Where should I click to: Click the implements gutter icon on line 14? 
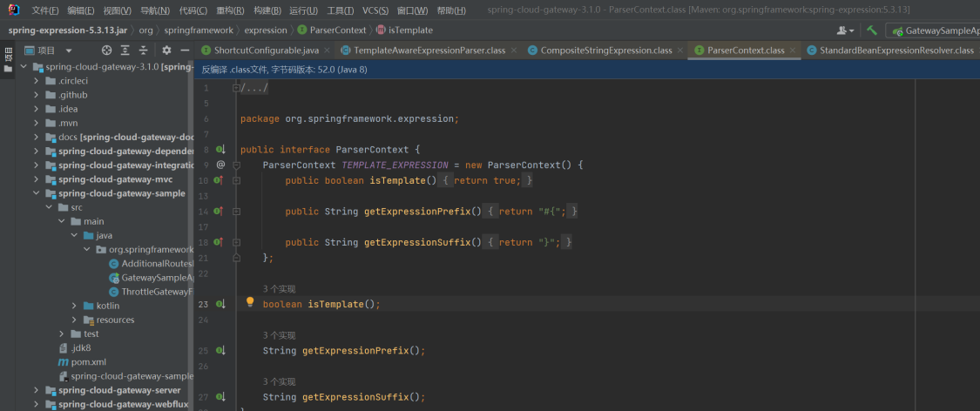coord(218,211)
